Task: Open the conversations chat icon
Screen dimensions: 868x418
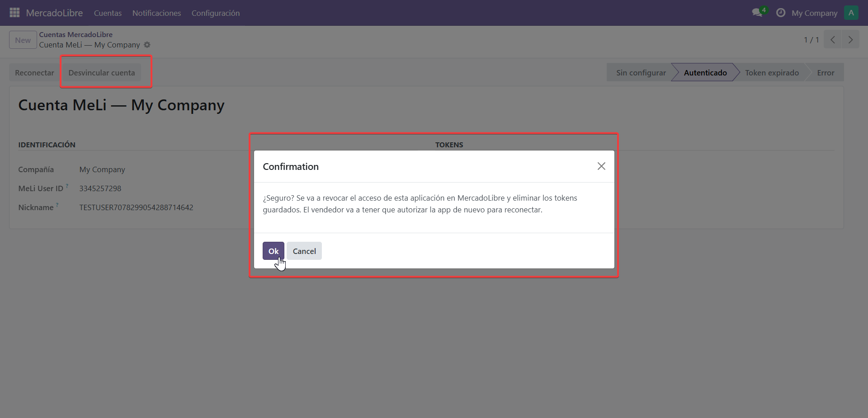Action: 757,13
